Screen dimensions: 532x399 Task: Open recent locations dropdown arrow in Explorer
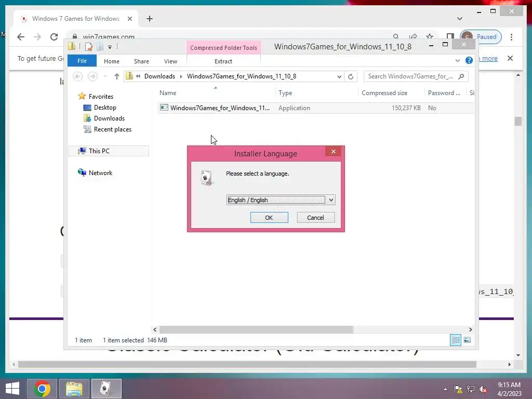[105, 76]
